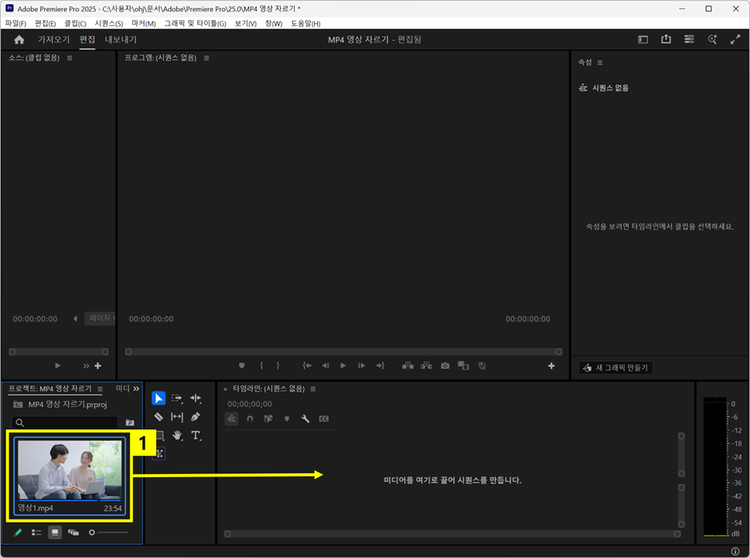Select the Ripple Edit tool
Screen dimensions: 750x558
coord(196,398)
